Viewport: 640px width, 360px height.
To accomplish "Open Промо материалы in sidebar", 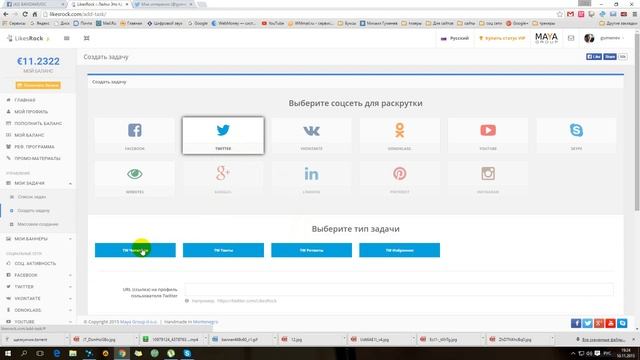I will tap(38, 158).
